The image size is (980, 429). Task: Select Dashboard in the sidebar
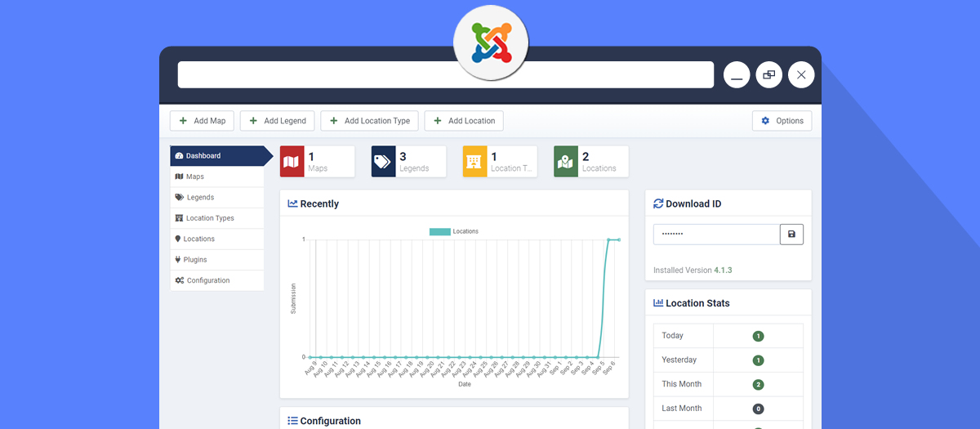tap(217, 156)
